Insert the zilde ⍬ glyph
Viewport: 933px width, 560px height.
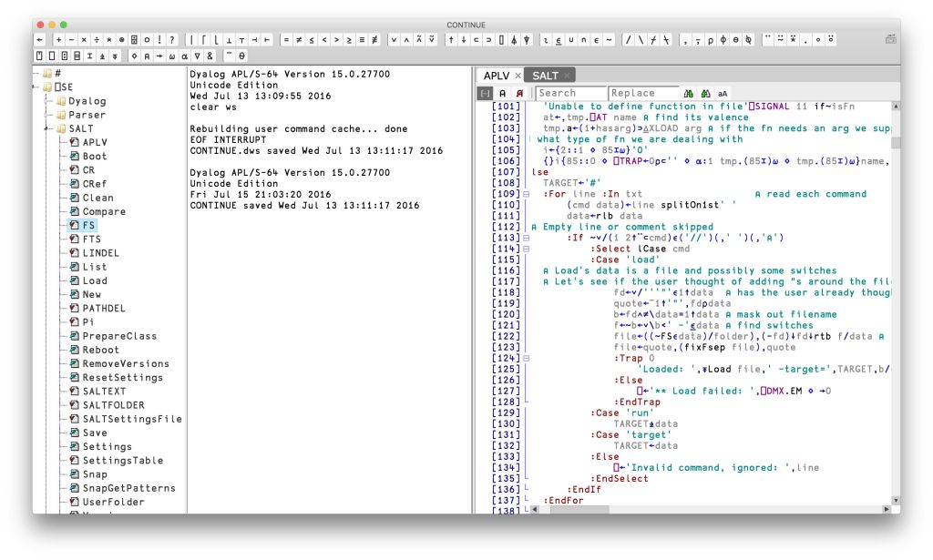coord(241,56)
